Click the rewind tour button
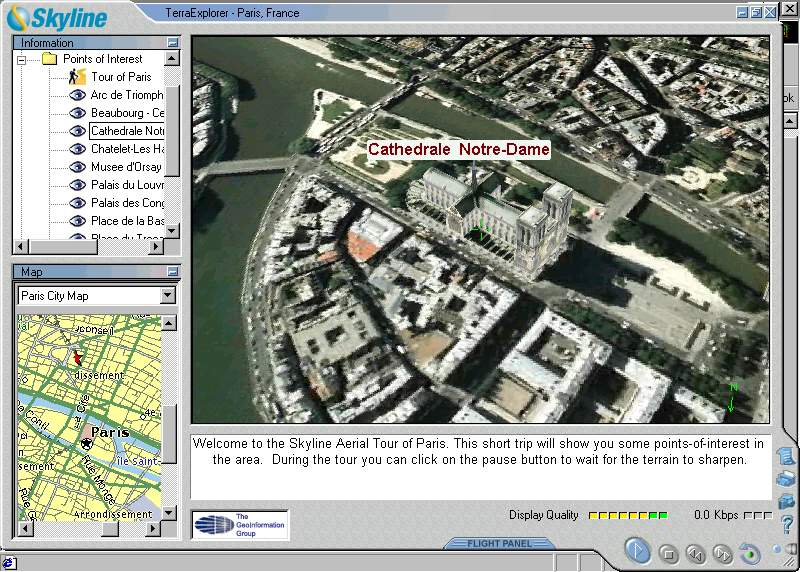Image resolution: width=800 pixels, height=572 pixels. tap(695, 552)
